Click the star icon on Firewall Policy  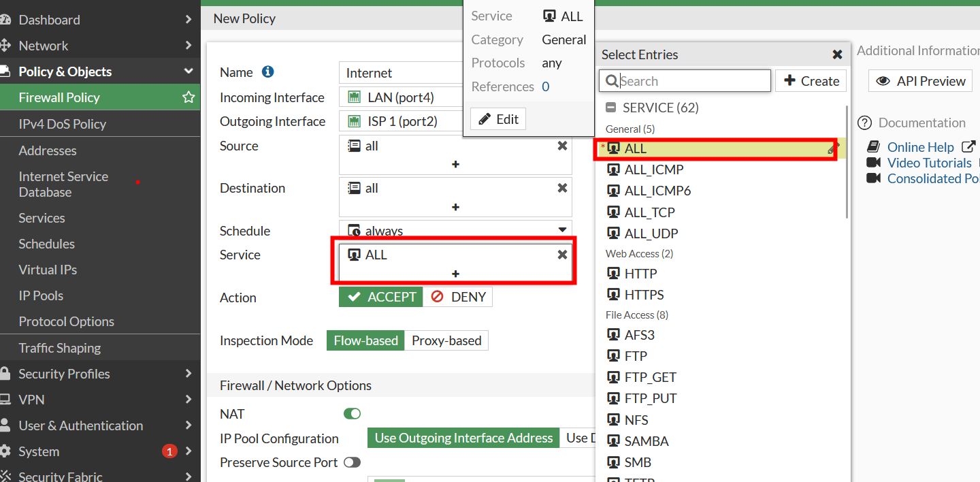tap(189, 97)
